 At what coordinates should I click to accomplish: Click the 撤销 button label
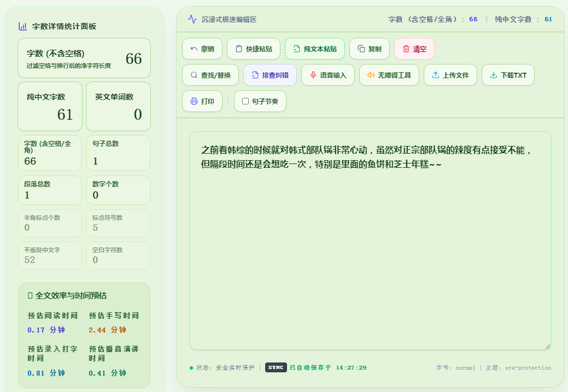click(208, 49)
